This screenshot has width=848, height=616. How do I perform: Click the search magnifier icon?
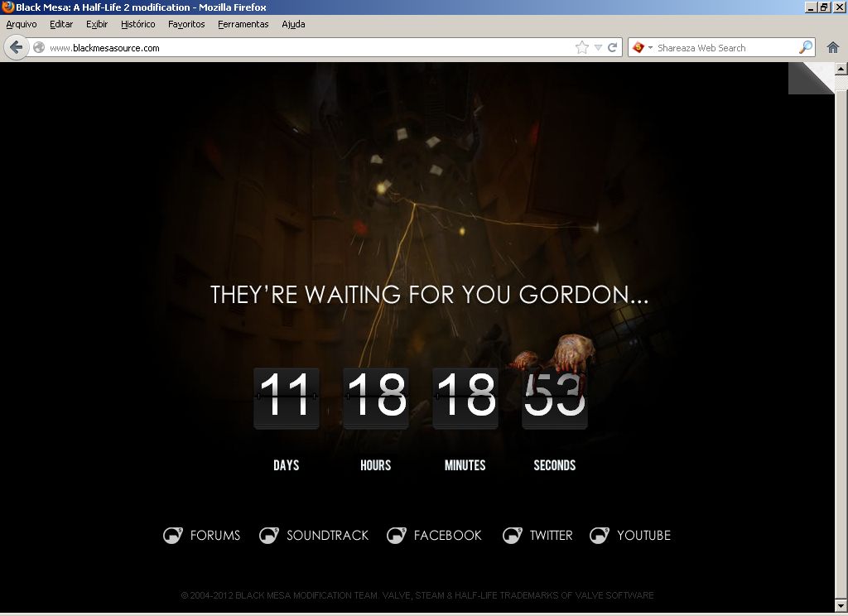(805, 47)
